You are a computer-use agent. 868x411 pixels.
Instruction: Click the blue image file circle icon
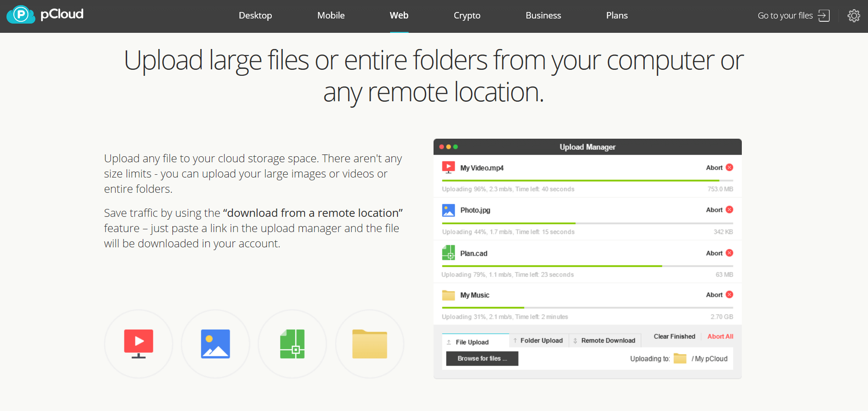215,344
